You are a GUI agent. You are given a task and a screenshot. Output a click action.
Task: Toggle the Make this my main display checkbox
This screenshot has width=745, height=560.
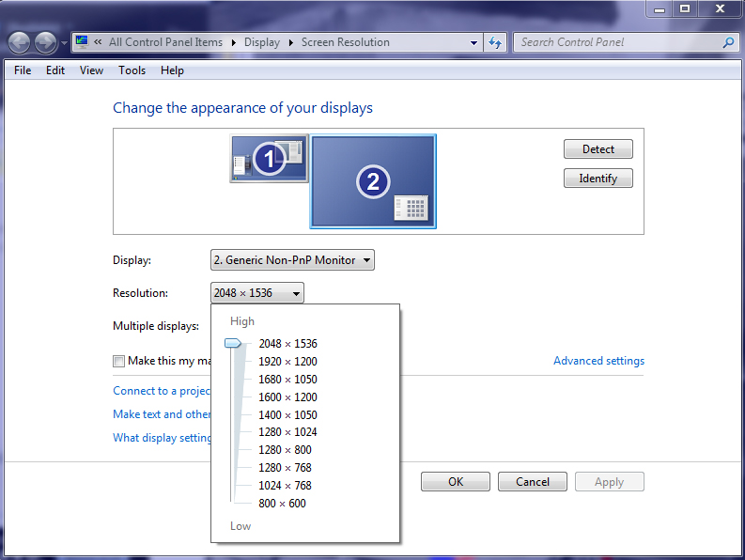click(x=118, y=361)
